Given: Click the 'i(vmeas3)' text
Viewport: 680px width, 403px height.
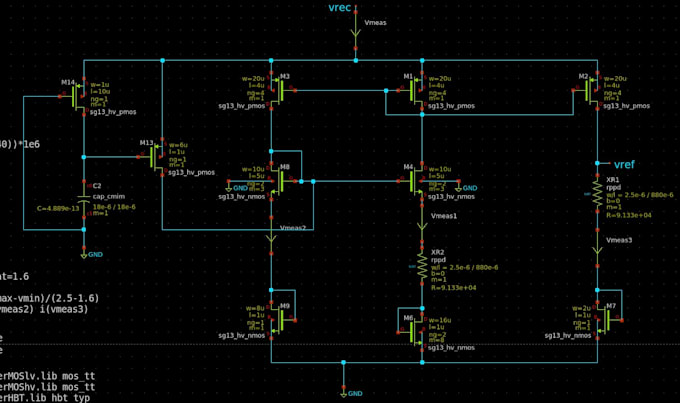Looking at the screenshot, I should [65, 309].
